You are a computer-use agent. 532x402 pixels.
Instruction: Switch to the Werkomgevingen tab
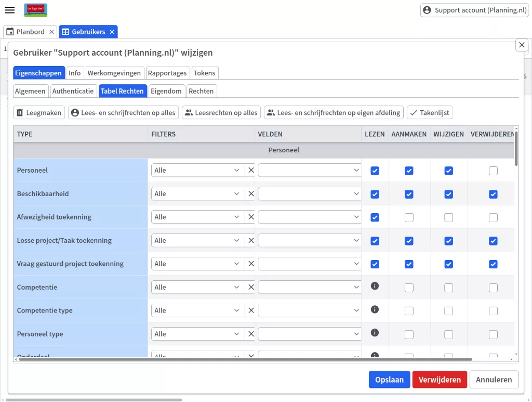pos(114,73)
